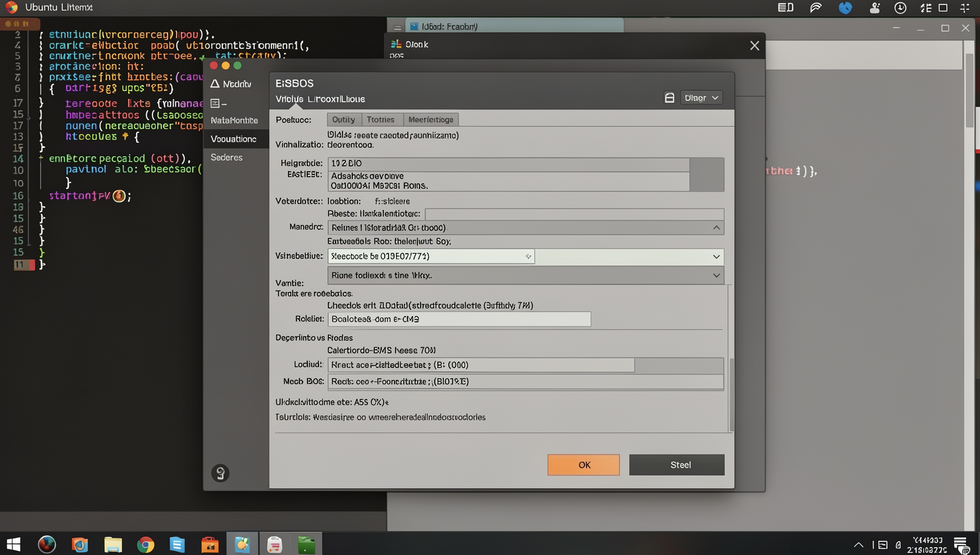
Task: Click the dialog's vertical scrollbar thumb
Action: point(731,395)
